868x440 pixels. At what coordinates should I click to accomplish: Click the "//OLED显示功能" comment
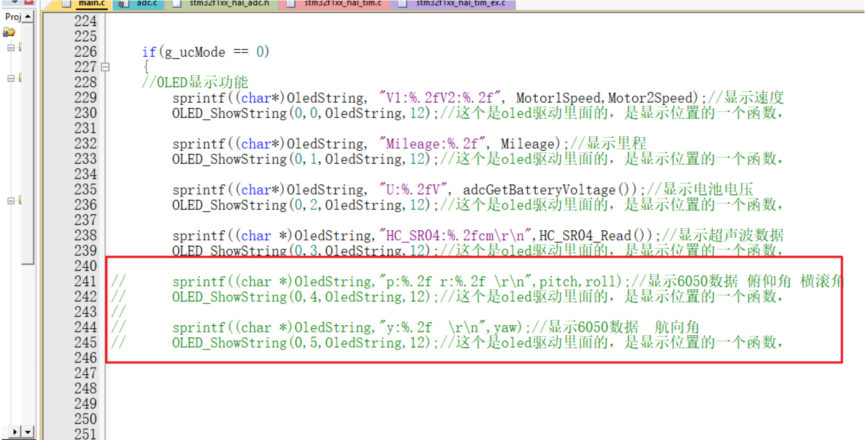click(x=195, y=82)
